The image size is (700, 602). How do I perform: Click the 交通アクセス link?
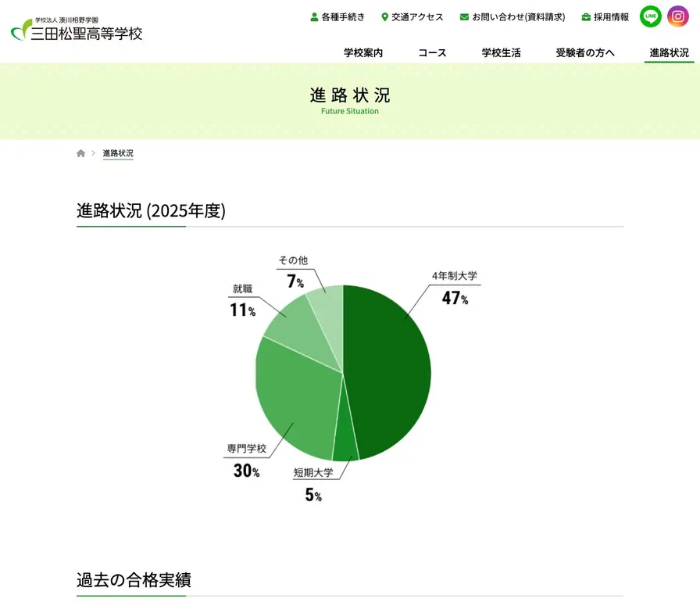[417, 17]
